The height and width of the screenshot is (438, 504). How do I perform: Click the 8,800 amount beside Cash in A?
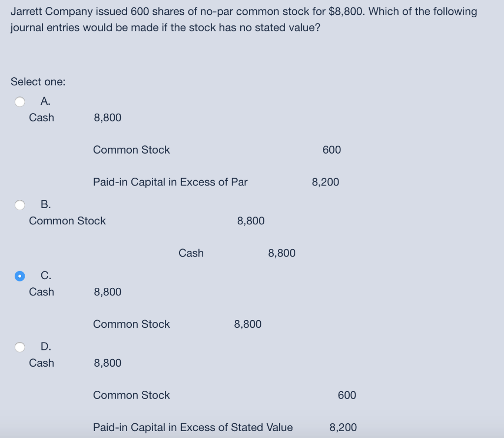coord(107,117)
